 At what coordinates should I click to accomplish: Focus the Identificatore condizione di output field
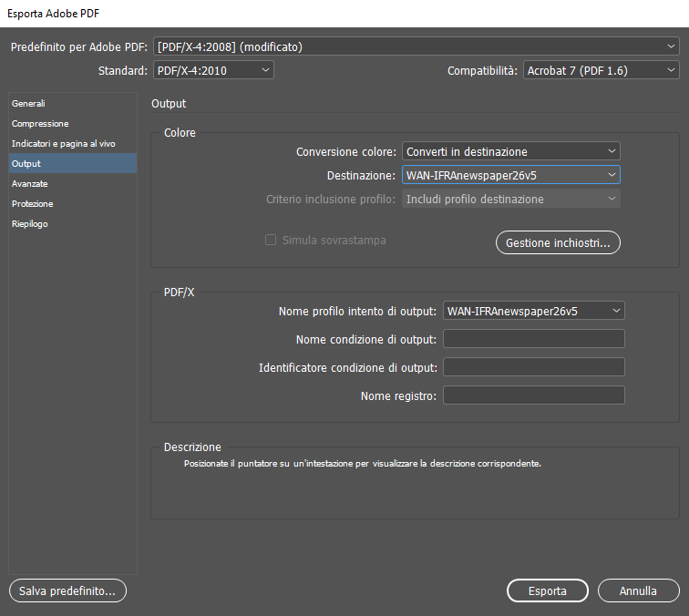pyautogui.click(x=534, y=367)
